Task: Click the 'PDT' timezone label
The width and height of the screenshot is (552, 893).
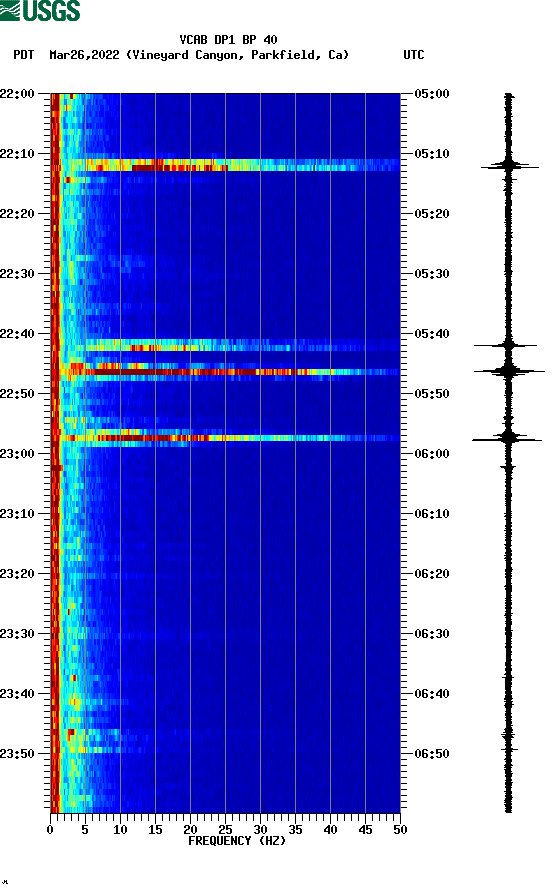Action: (24, 55)
